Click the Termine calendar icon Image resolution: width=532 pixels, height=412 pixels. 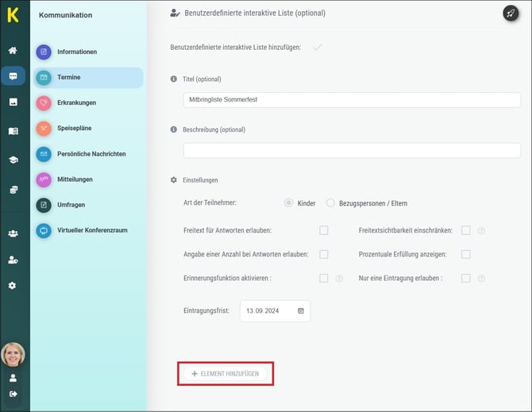point(44,77)
